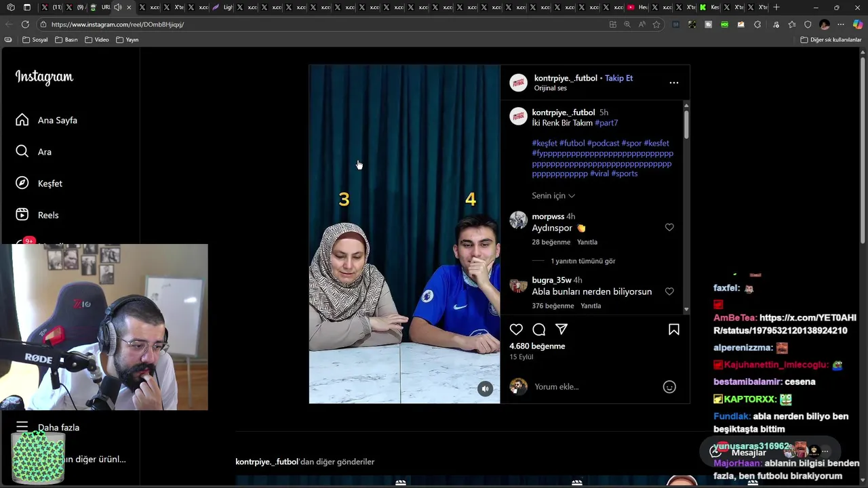Screen dimensions: 868x488
Task: Like bugra_35w's comment
Action: tap(669, 291)
